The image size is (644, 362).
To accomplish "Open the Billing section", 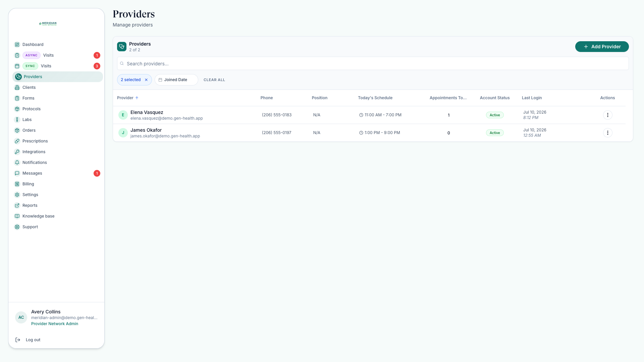I will coord(57,184).
